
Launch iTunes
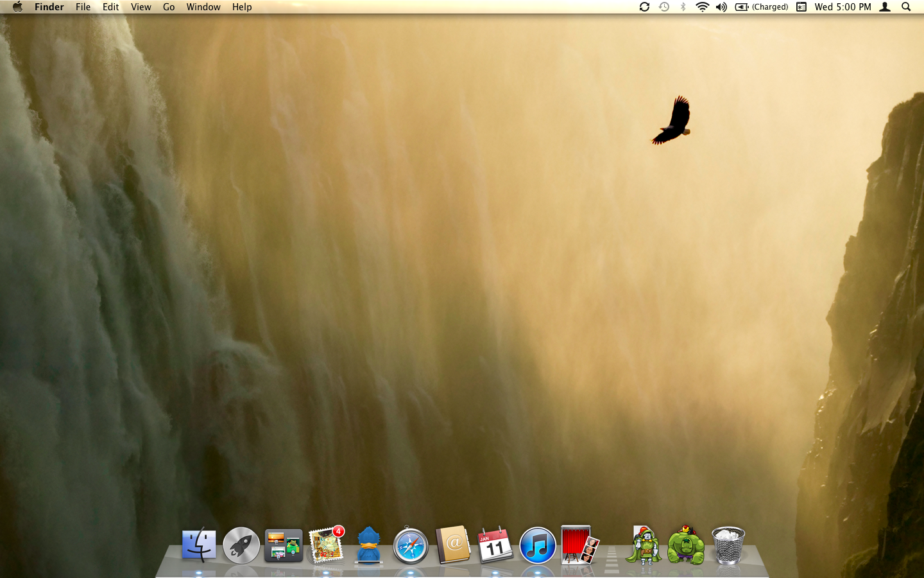pos(537,545)
